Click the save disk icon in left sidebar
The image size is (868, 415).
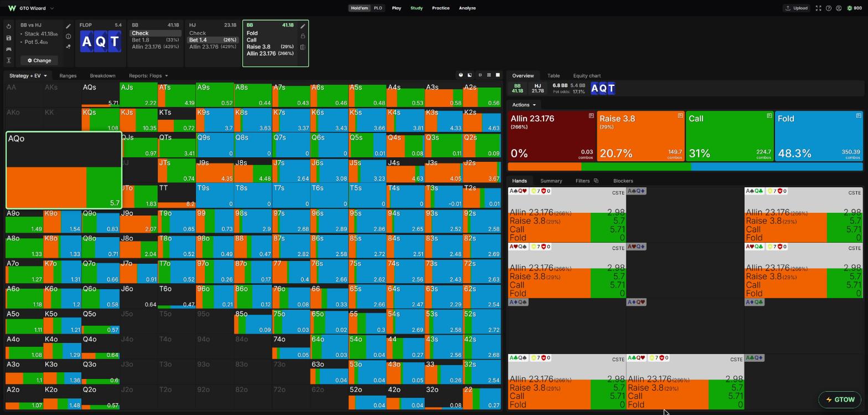click(9, 38)
